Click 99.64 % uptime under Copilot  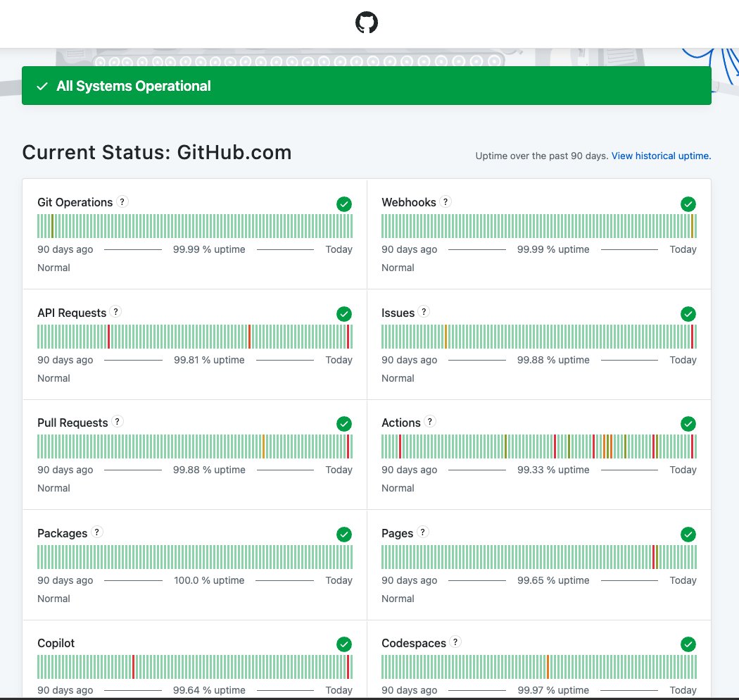(209, 690)
